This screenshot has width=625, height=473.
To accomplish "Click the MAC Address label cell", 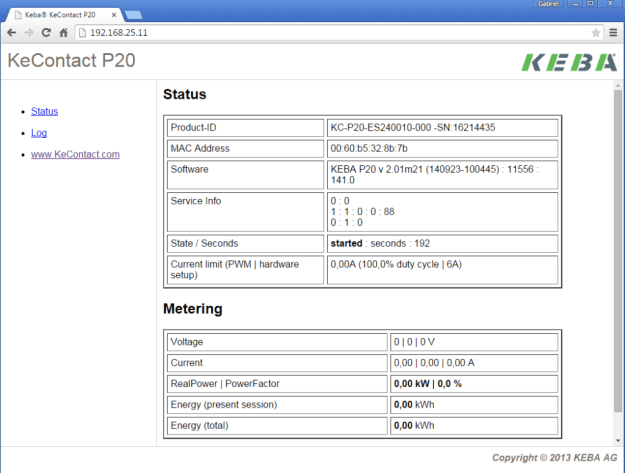I will pyautogui.click(x=246, y=148).
